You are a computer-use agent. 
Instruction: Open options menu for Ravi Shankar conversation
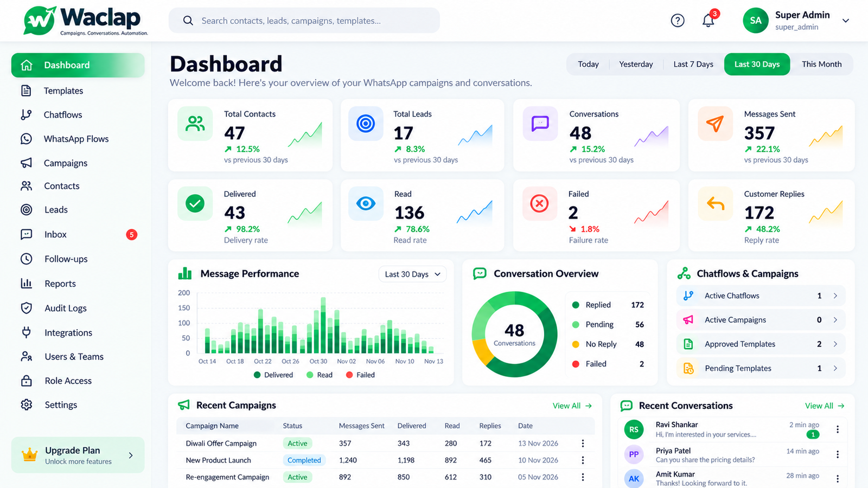pos(838,429)
